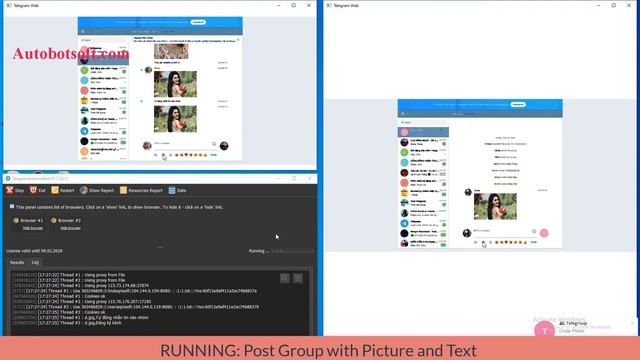Viewport: 640px width, 360px height.
Task: Click heart emoji in left Telegram quick bar
Action: (x=186, y=155)
